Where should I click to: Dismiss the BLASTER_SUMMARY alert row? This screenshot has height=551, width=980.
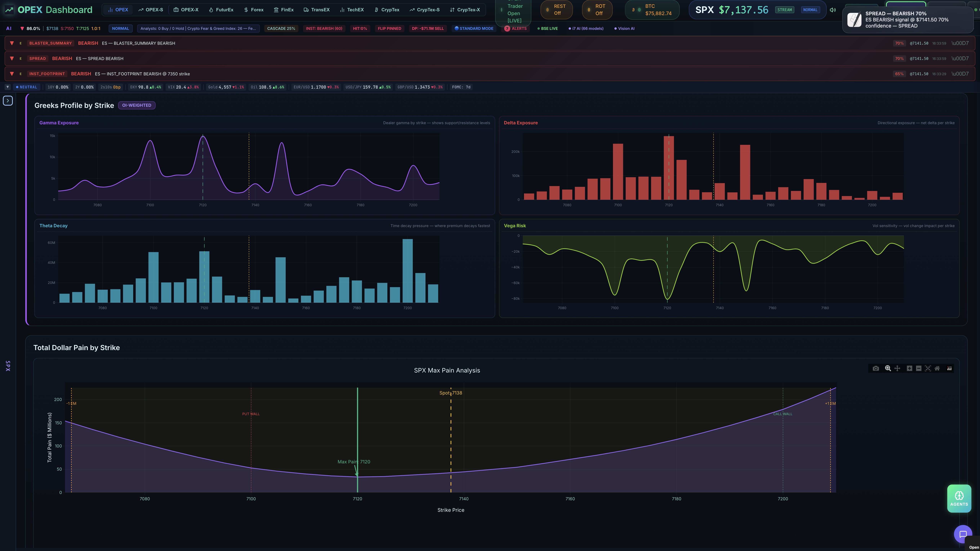click(960, 43)
